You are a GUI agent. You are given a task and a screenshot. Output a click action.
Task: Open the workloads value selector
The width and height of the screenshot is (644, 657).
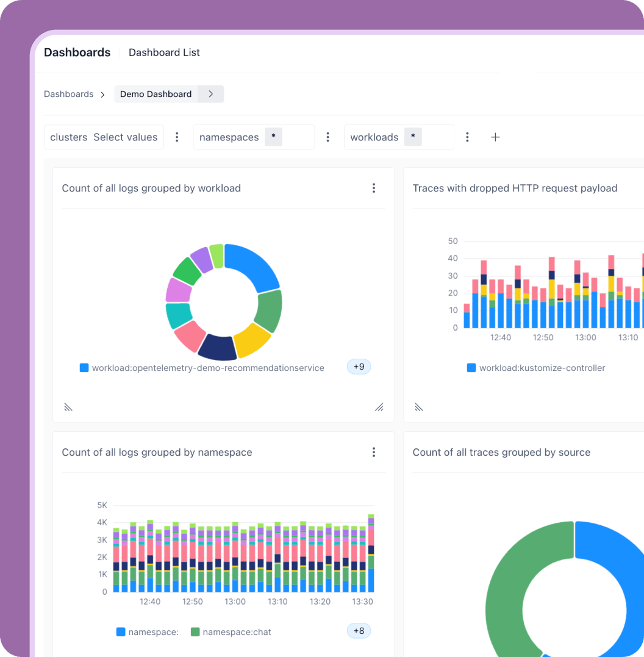pyautogui.click(x=399, y=137)
